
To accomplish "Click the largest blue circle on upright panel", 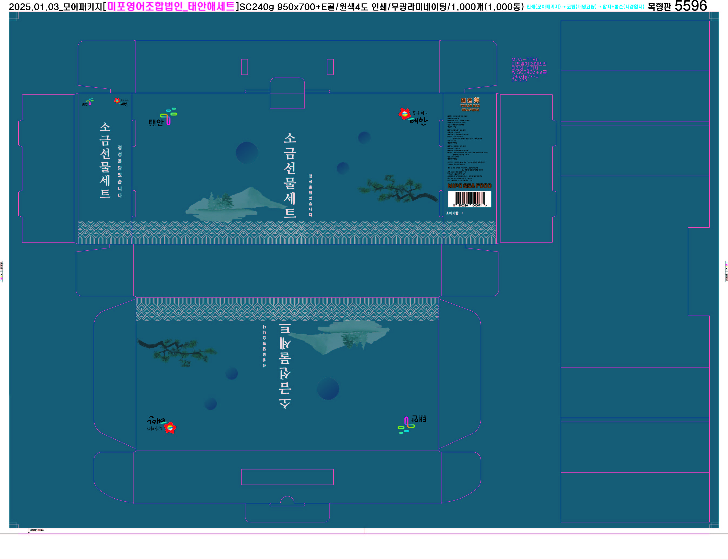I will (x=247, y=153).
